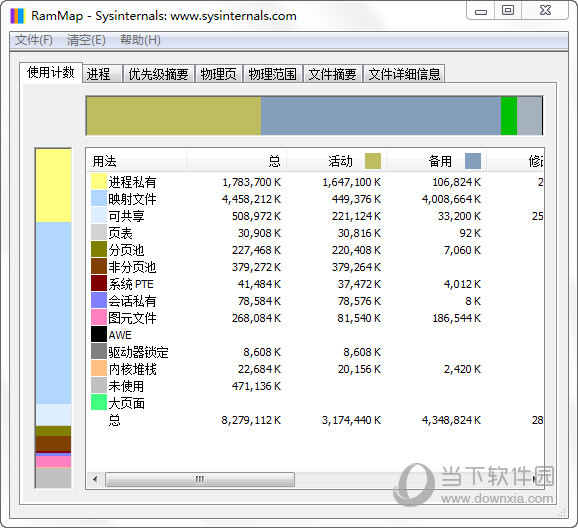578x528 pixels.
Task: Click the orange 内核堆栈 color swatch
Action: coord(99,368)
